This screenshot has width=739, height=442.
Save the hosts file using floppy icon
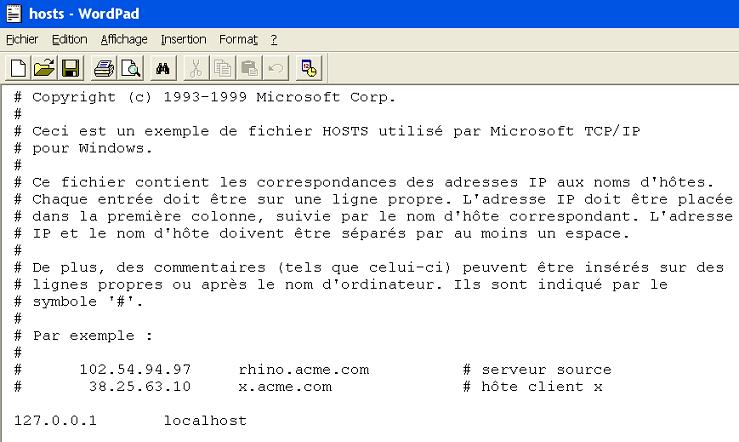(x=70, y=68)
